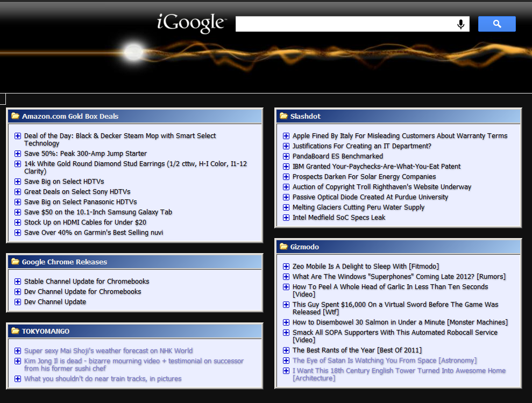532x403 pixels.
Task: Open Melting Glaciers Cutting Peru Water Supply
Action: pos(358,207)
